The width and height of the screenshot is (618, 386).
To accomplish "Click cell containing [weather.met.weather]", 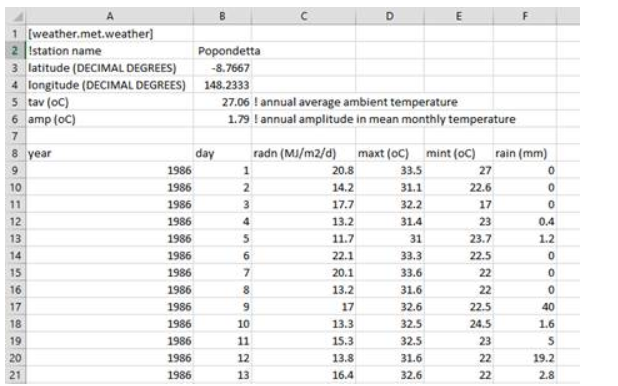I will [x=110, y=34].
